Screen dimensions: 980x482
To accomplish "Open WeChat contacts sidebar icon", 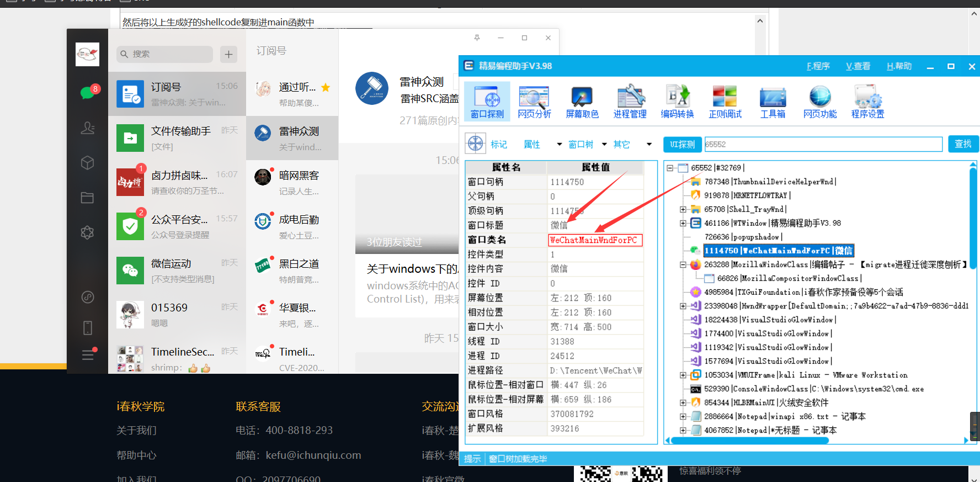I will [88, 128].
